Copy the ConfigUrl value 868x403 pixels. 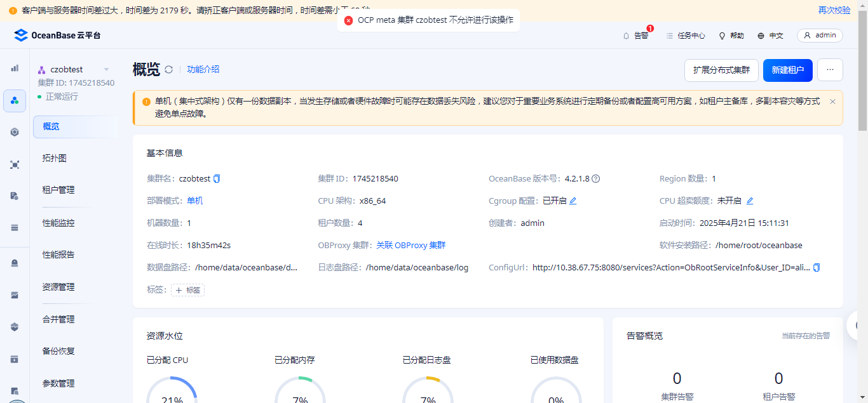(x=817, y=268)
